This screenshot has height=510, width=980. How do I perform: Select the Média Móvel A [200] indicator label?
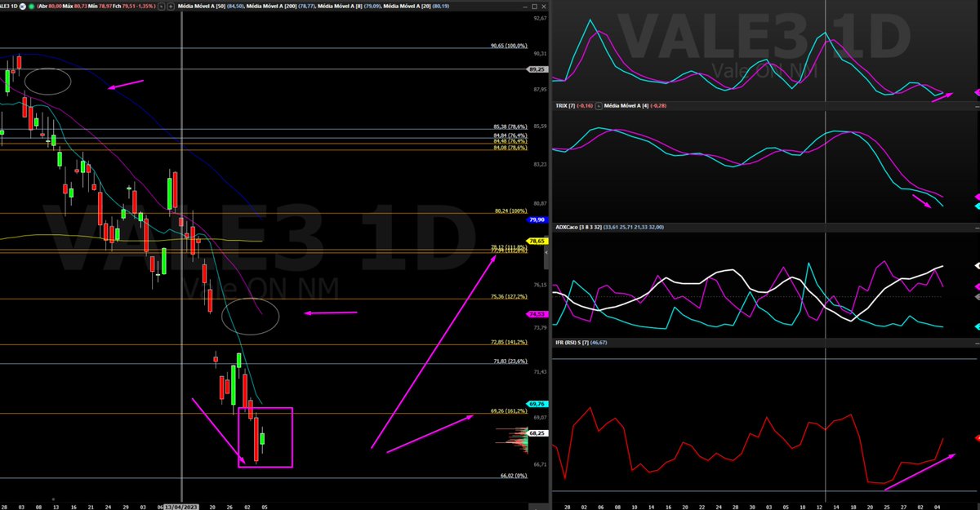click(274, 6)
